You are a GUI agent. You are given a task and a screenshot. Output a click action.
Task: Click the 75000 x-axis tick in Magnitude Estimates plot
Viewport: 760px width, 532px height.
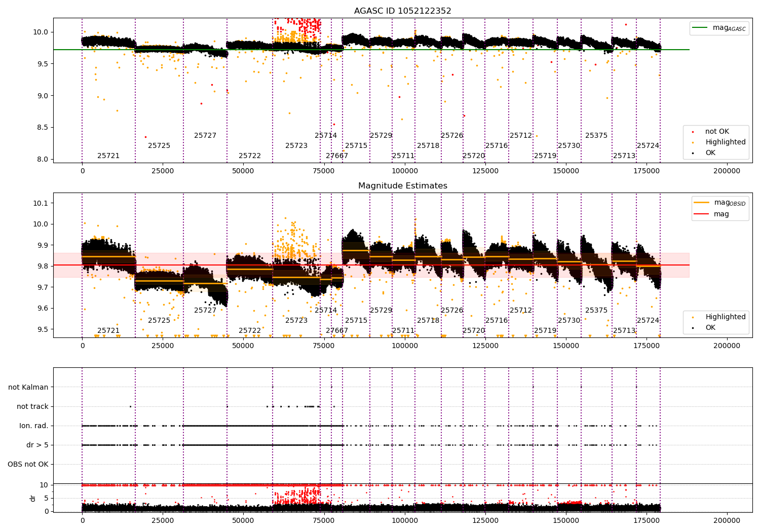pyautogui.click(x=324, y=346)
